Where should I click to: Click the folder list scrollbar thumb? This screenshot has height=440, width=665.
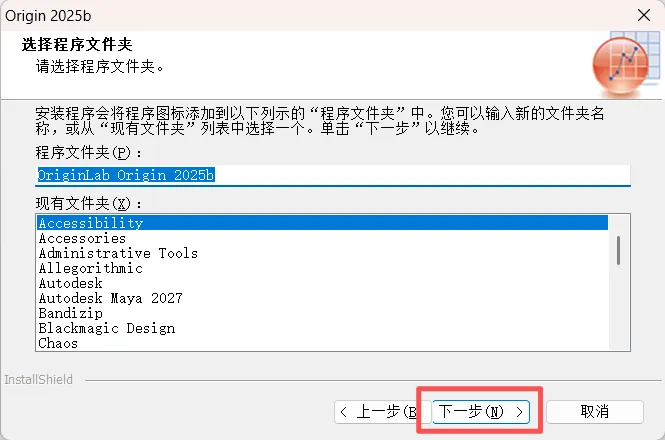(x=618, y=250)
